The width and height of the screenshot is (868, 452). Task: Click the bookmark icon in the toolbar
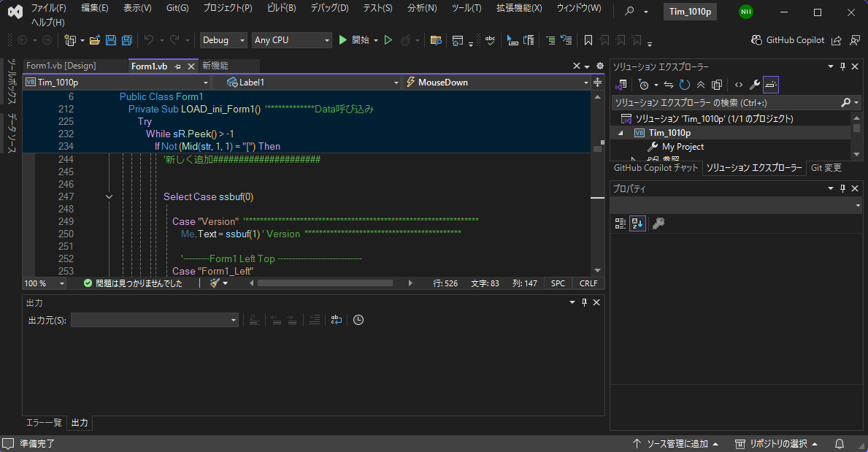point(588,40)
